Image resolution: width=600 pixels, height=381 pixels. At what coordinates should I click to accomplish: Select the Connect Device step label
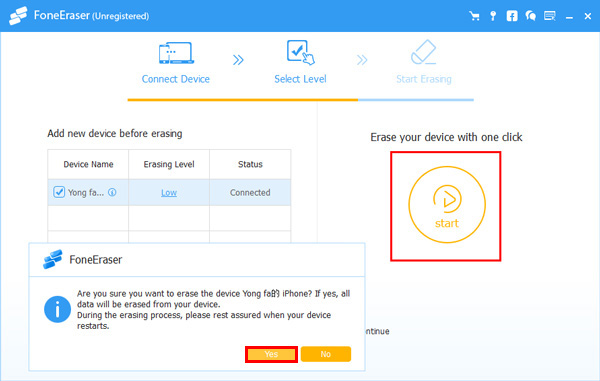[176, 79]
